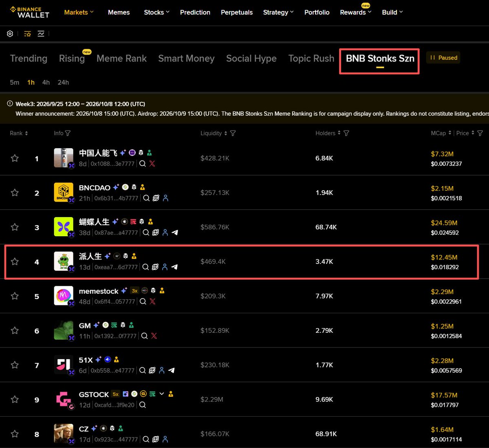The width and height of the screenshot is (489, 448).
Task: Star memestock as a favorite
Action: (x=15, y=296)
